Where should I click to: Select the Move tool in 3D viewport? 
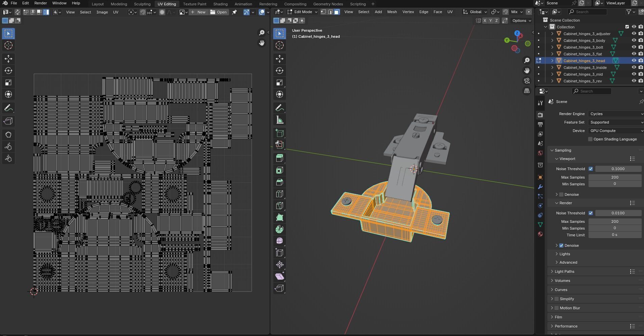pos(280,59)
